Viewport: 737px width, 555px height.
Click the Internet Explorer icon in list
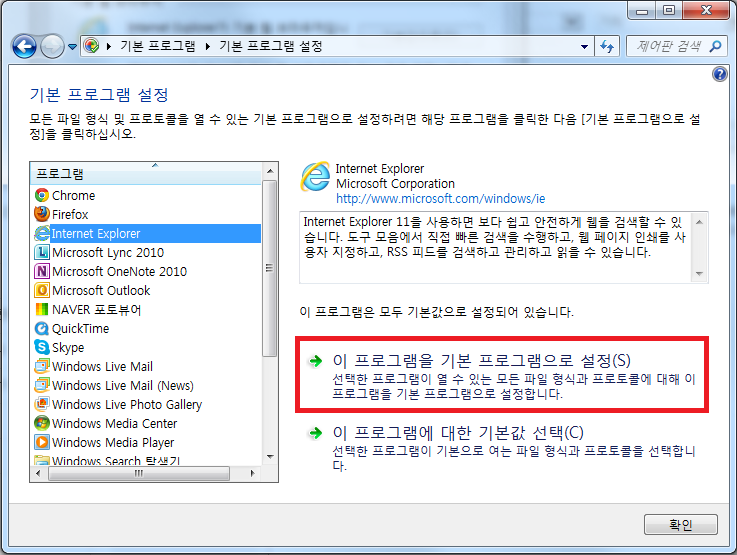(x=42, y=233)
